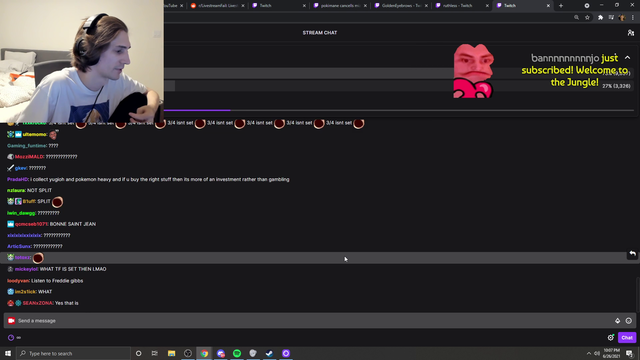Open the Chrome three-dot menu
The image size is (640, 360).
pos(633,18)
